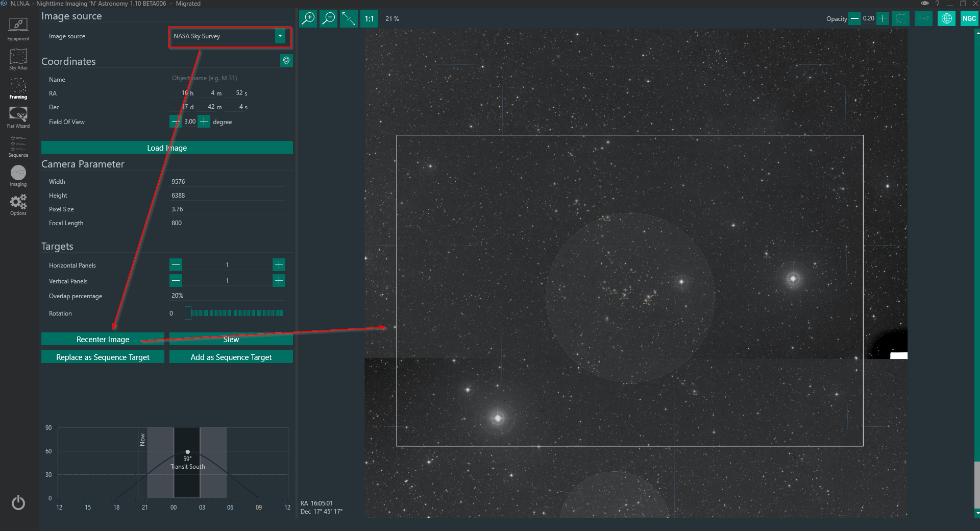Image resolution: width=980 pixels, height=531 pixels.
Task: Increase the Vertical Panels count
Action: (x=279, y=280)
